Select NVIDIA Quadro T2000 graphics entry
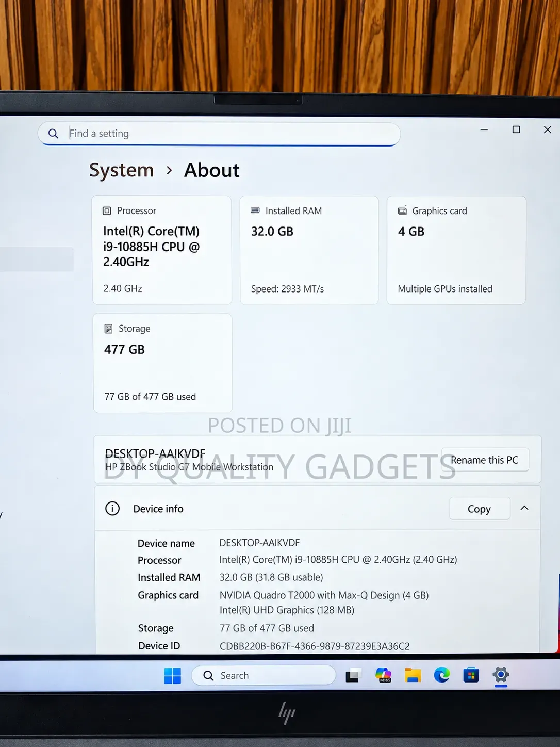 coord(324,595)
